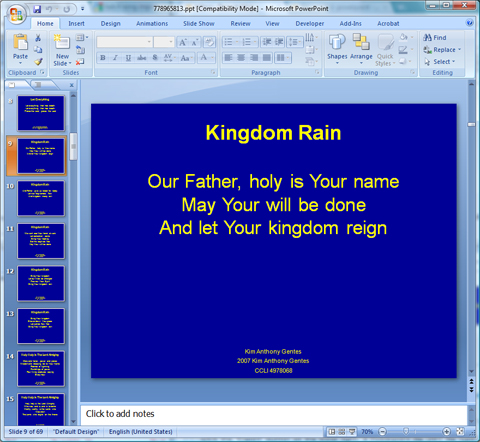This screenshot has width=480, height=442.
Task: Switch to Slide Sorter view in status bar
Action: [342, 432]
